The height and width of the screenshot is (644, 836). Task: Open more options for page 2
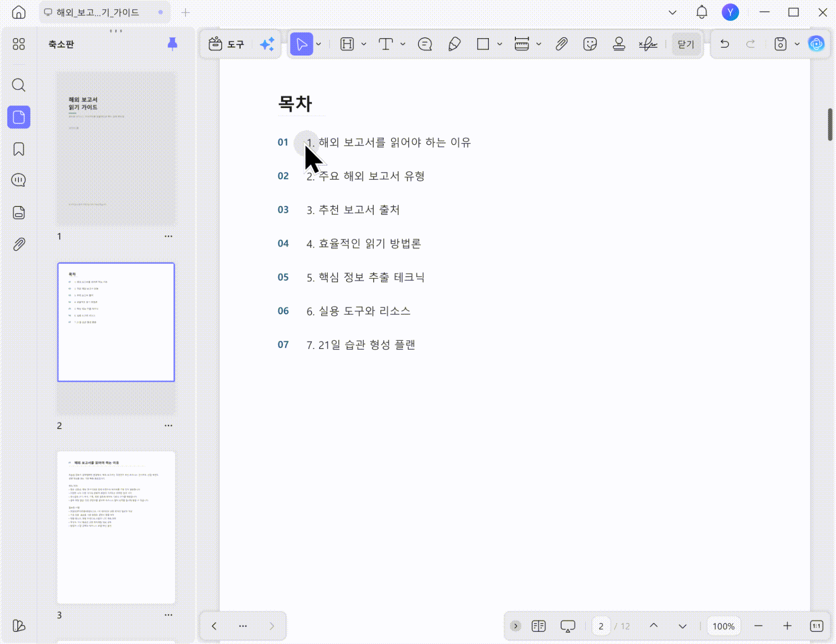tap(168, 425)
